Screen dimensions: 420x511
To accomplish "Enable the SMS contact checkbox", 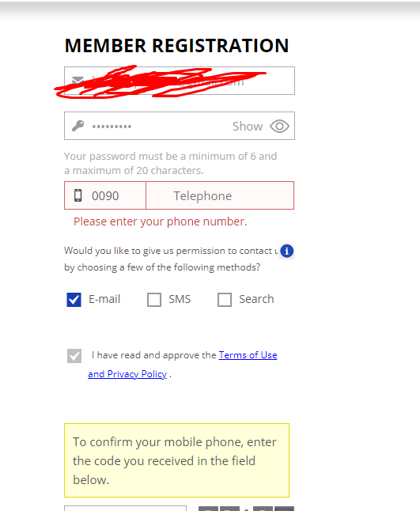I will point(154,300).
